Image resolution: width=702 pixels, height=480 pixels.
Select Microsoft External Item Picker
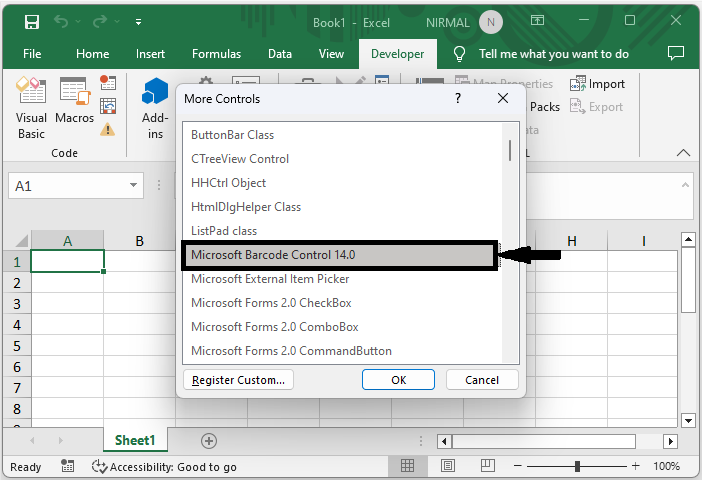pos(342,279)
